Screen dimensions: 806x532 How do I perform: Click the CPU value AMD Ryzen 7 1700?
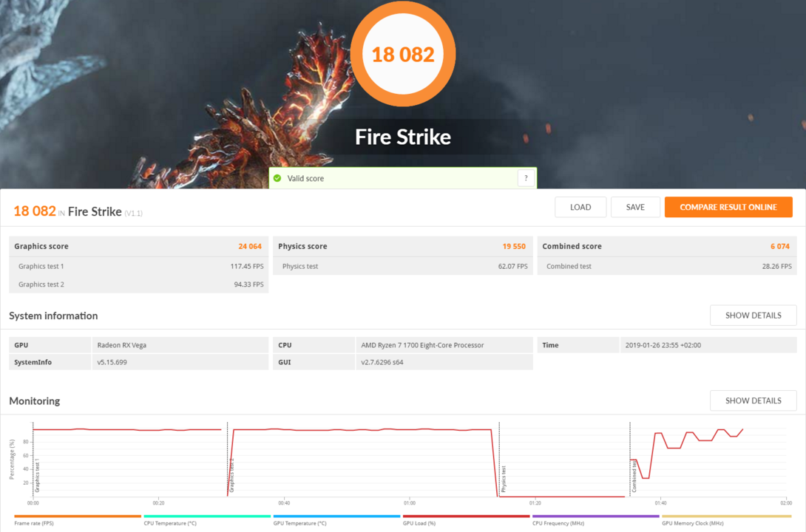point(422,345)
